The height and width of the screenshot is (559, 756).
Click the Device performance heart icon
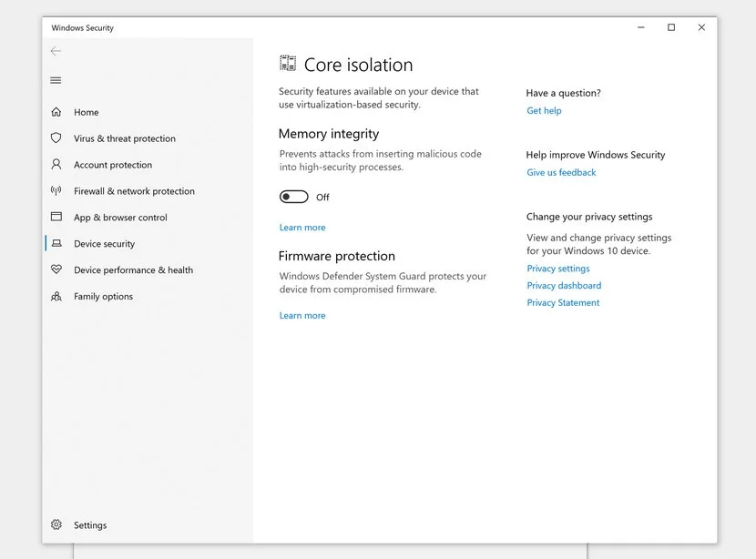click(56, 269)
